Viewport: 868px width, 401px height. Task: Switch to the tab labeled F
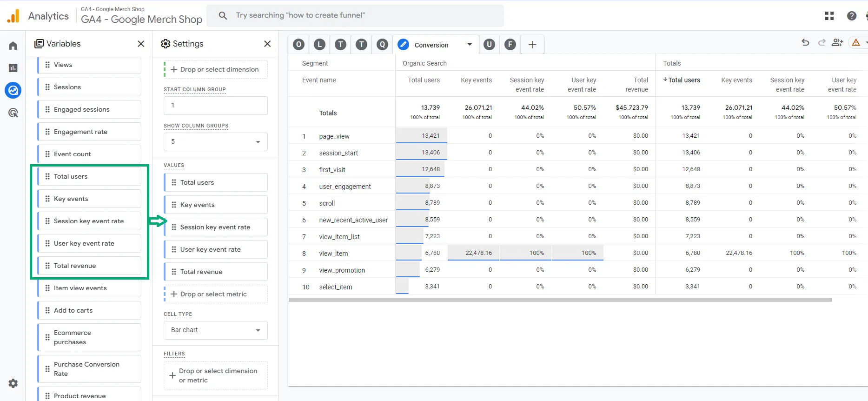510,45
